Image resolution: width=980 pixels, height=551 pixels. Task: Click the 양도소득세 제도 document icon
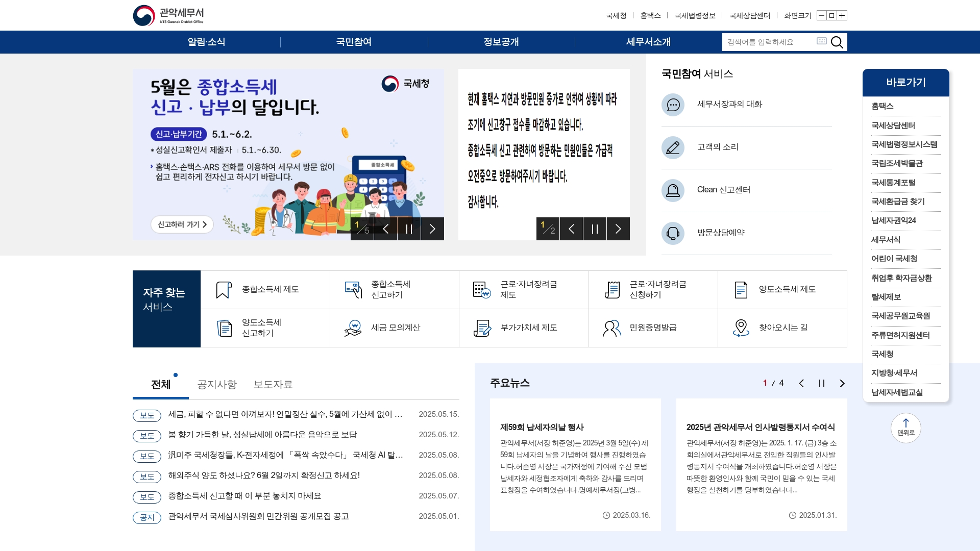click(x=741, y=290)
